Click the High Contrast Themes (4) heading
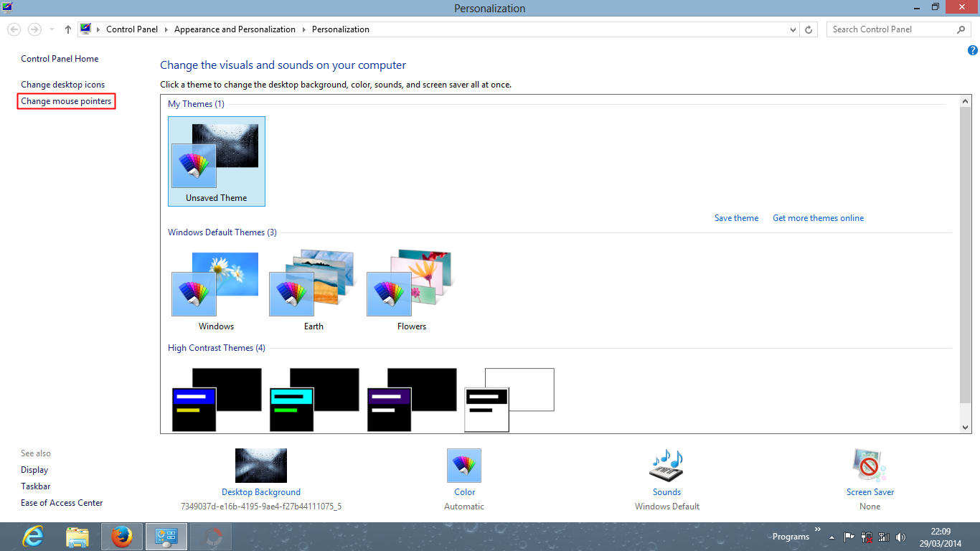The height and width of the screenshot is (551, 980). [x=217, y=348]
